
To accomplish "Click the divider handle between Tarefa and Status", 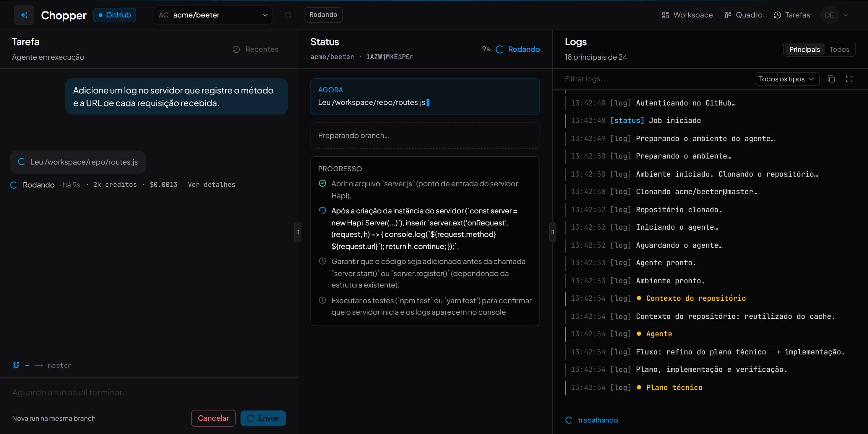I will tap(297, 232).
